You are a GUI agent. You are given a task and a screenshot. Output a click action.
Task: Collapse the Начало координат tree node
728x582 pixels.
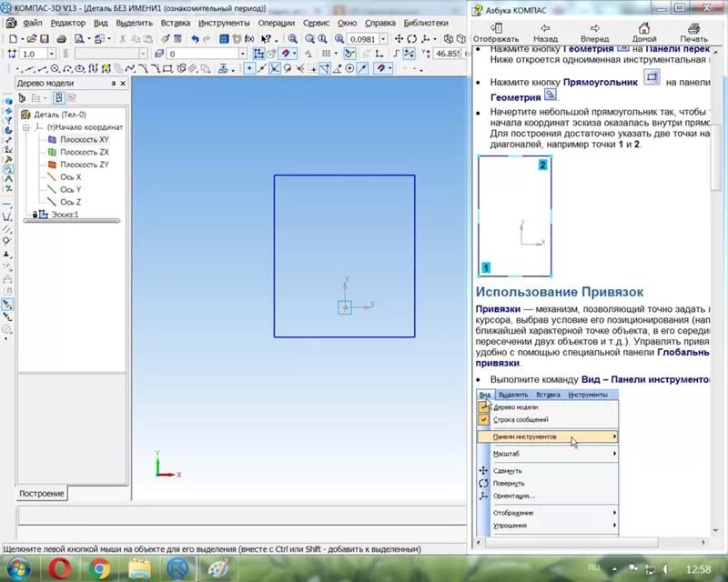tap(26, 127)
